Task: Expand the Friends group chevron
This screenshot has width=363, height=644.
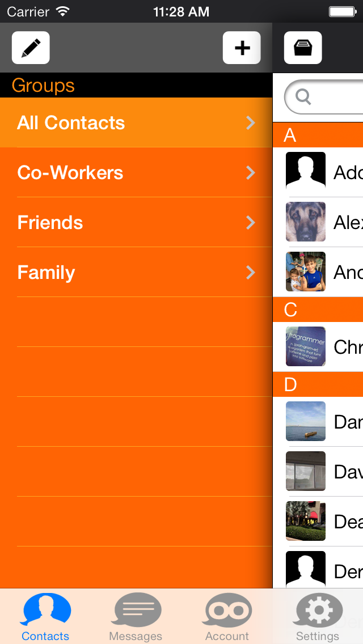Action: [250, 223]
